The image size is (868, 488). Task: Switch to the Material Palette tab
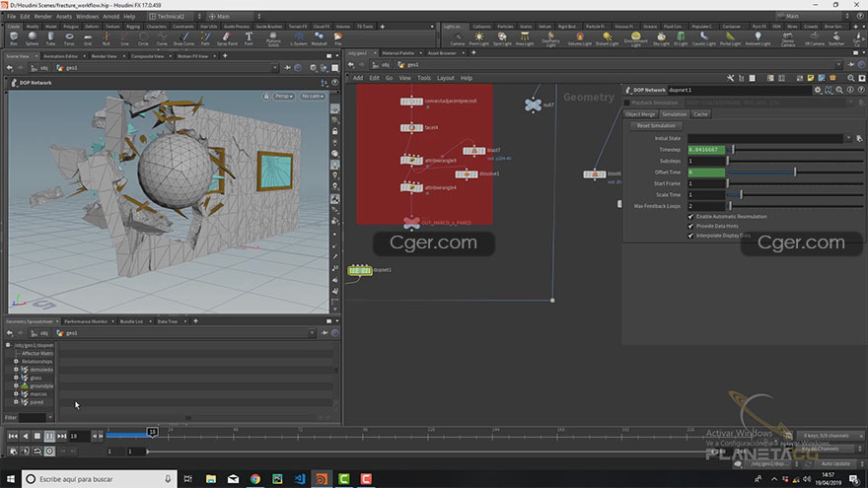click(398, 53)
